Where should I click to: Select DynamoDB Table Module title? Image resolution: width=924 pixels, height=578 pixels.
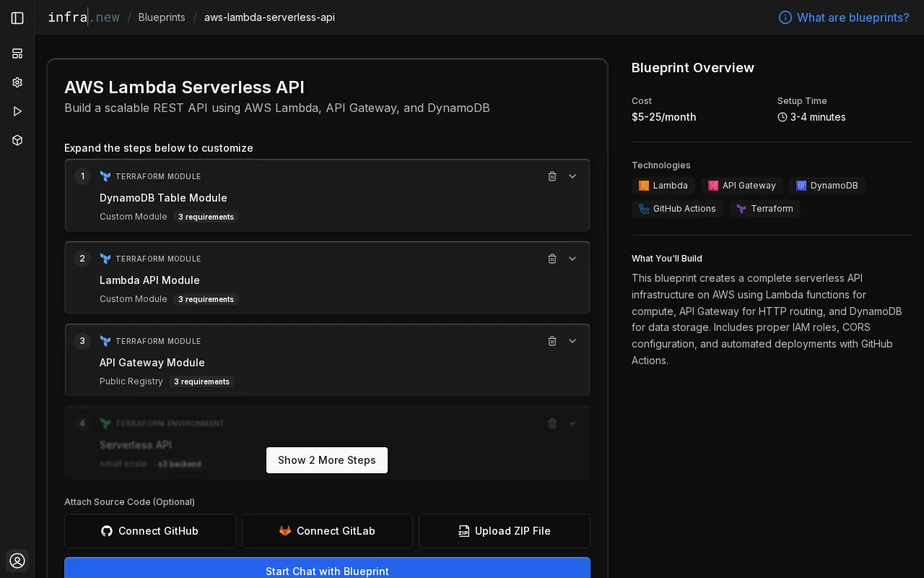(163, 198)
